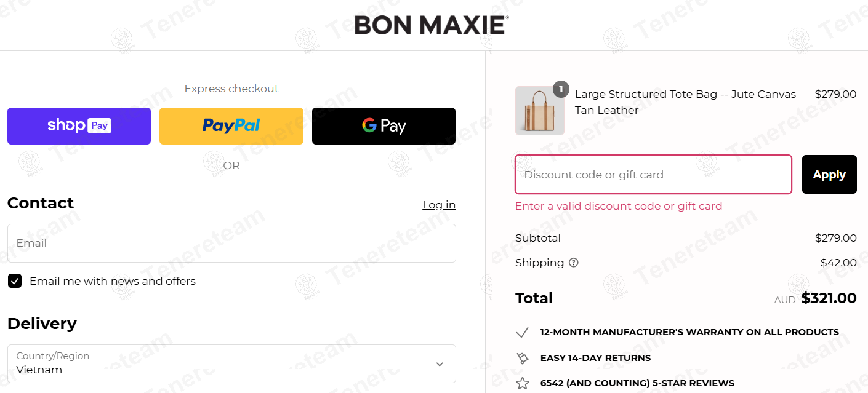Click the Easy 14-day returns text
Viewport: 868px width, 393px height.
click(x=595, y=358)
